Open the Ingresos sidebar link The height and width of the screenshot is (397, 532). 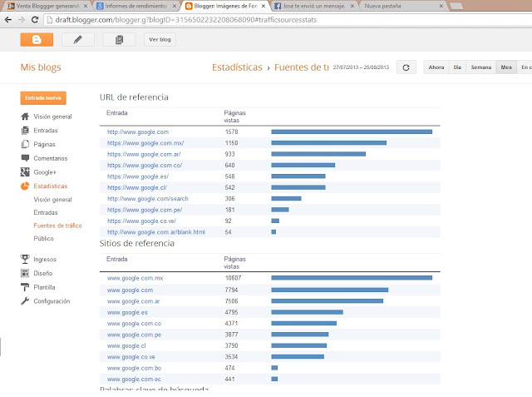[x=45, y=260]
